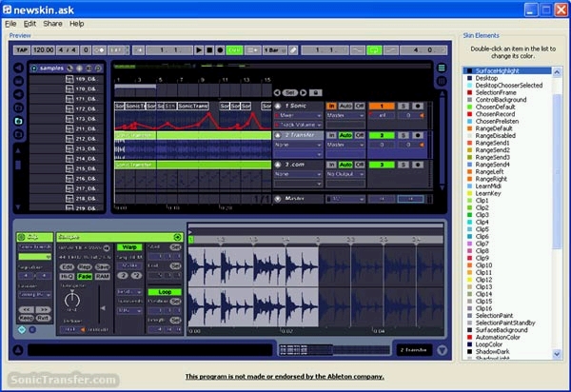Screen dimensions: 571x392
Task: Click the clip activator icon in Clip header
Action: point(21,237)
